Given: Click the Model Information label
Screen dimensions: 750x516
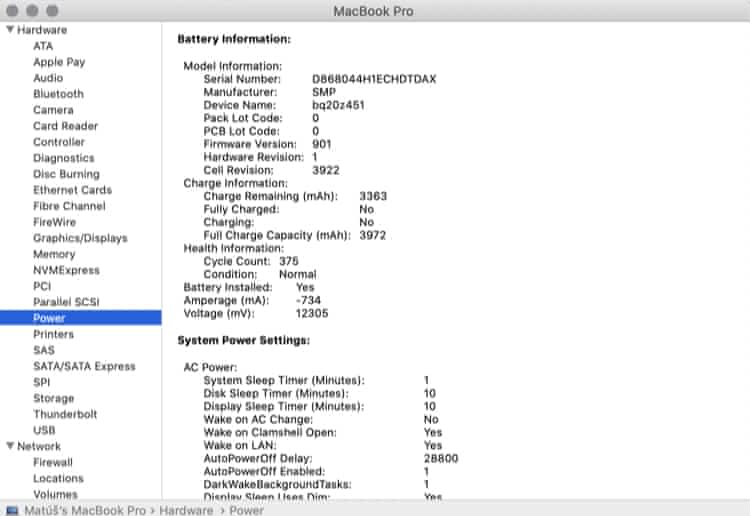Looking at the screenshot, I should pyautogui.click(x=233, y=66).
